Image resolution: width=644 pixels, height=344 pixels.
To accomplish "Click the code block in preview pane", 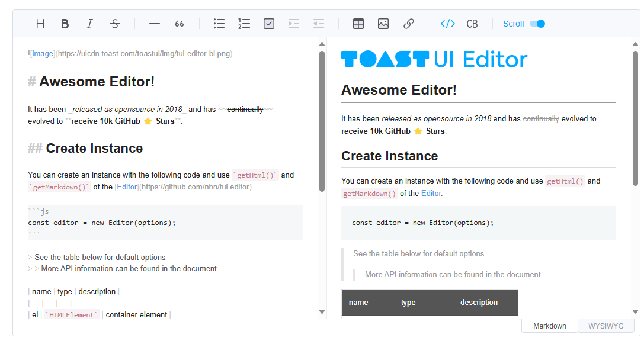I will [479, 223].
